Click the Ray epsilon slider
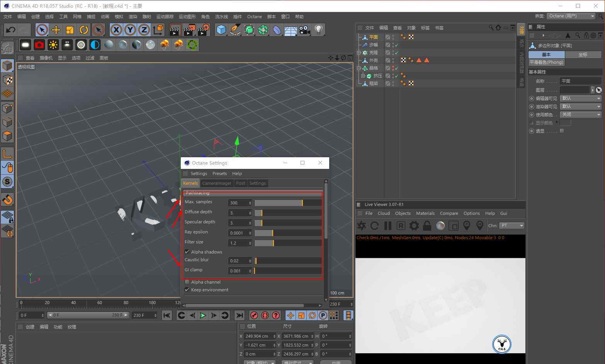Image resolution: width=605 pixels, height=364 pixels. 288,233
